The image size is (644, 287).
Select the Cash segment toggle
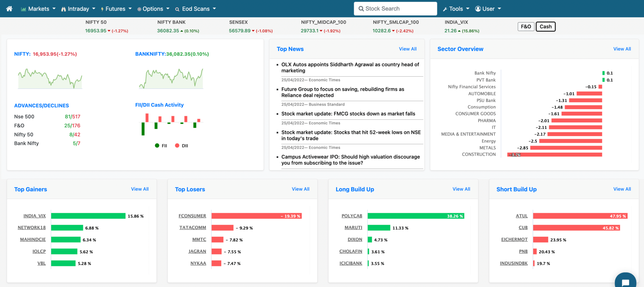pyautogui.click(x=545, y=26)
